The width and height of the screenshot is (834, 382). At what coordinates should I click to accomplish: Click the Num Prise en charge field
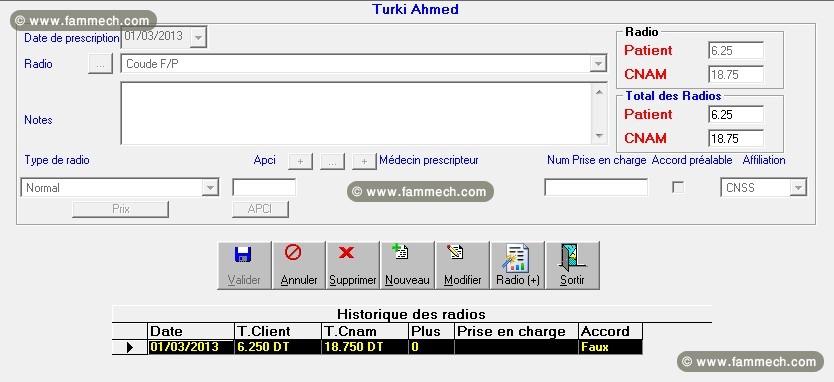coord(596,187)
